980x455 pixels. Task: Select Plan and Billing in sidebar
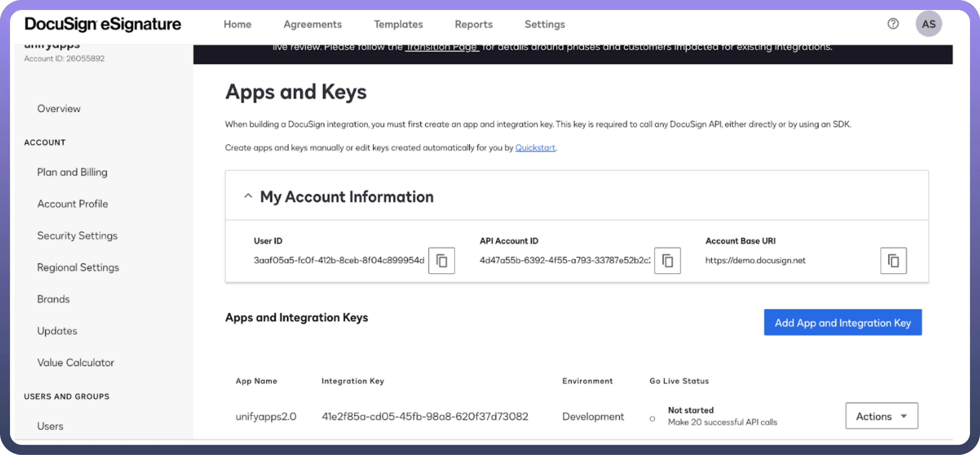[72, 172]
